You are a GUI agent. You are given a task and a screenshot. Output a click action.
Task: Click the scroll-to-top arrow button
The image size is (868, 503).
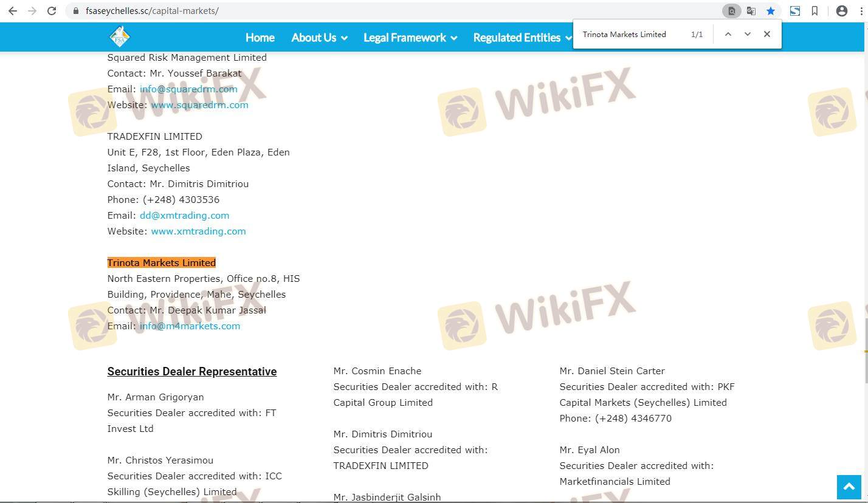click(x=849, y=487)
